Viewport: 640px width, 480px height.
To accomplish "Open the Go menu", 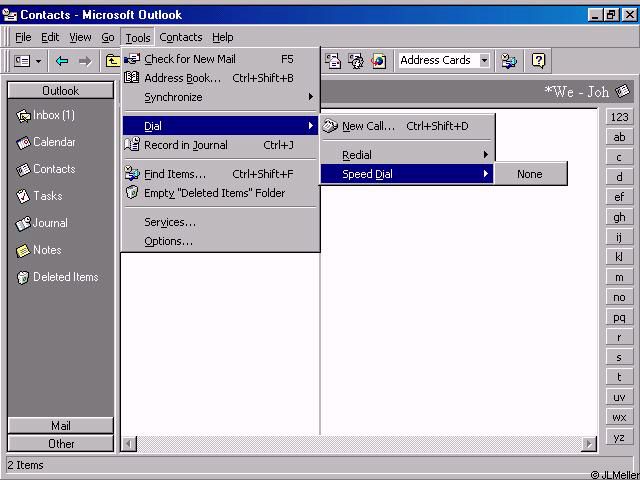I will pos(108,38).
